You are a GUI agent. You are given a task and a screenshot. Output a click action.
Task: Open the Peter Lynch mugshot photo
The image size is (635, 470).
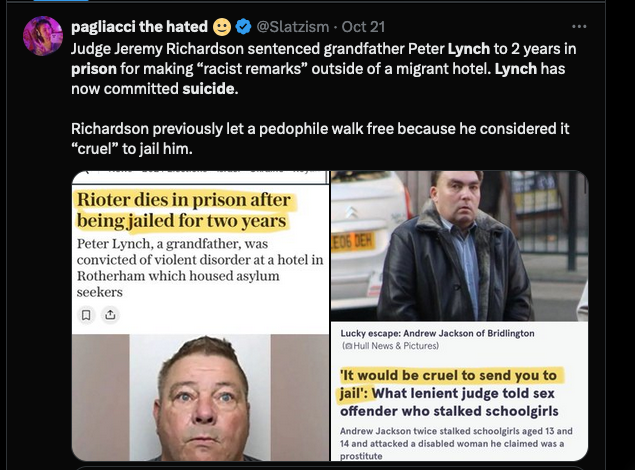coord(200,398)
